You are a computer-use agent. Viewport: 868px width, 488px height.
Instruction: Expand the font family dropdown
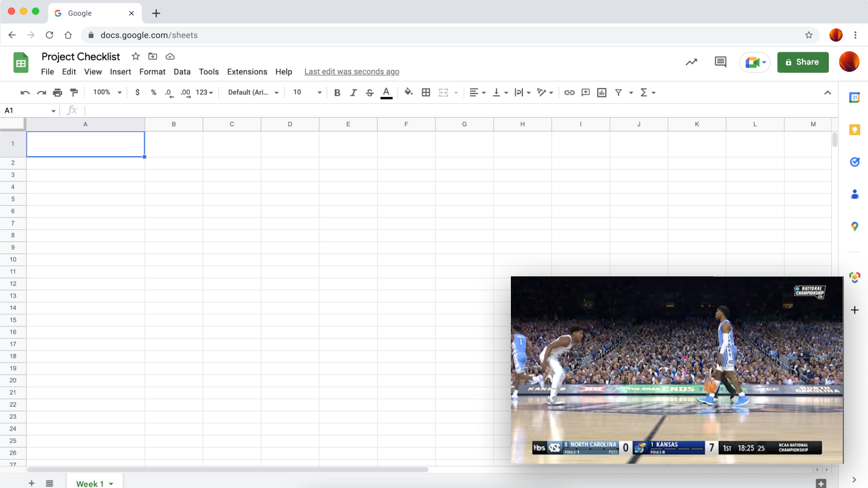click(253, 92)
